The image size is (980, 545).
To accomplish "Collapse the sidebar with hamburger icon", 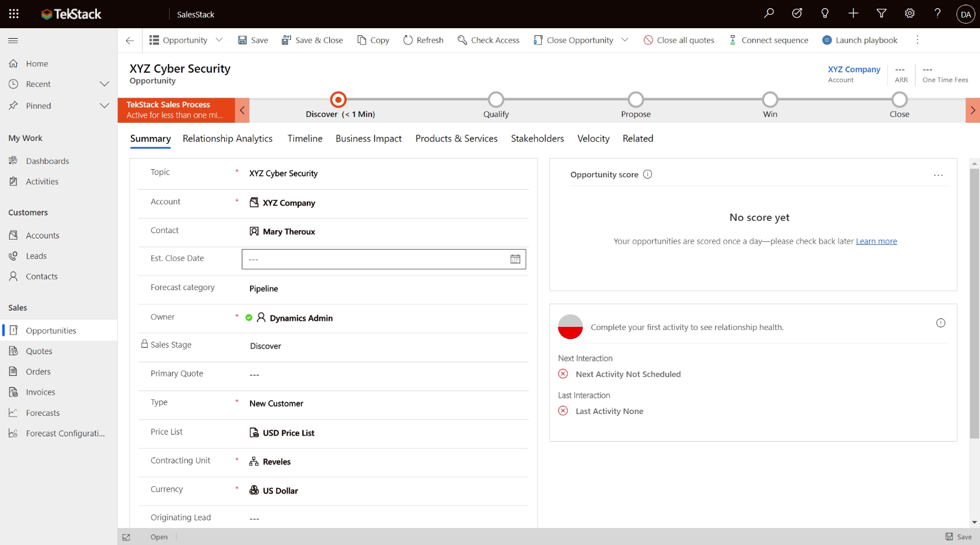I will pyautogui.click(x=13, y=41).
